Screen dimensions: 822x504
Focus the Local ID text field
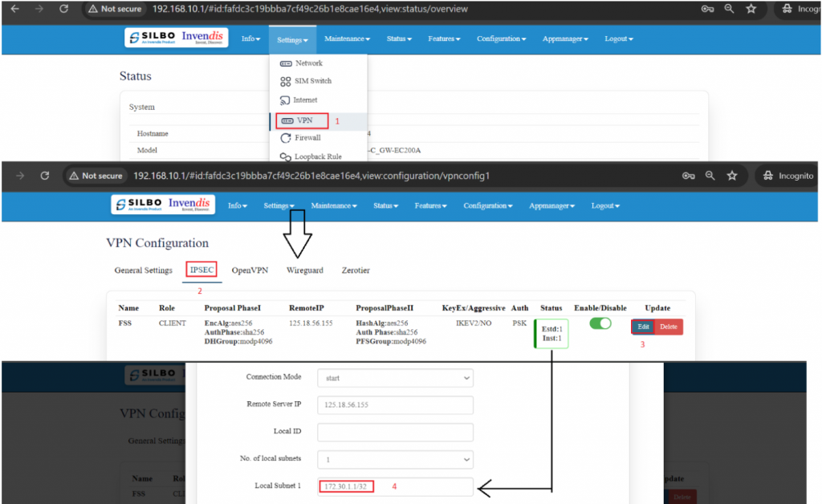click(395, 432)
